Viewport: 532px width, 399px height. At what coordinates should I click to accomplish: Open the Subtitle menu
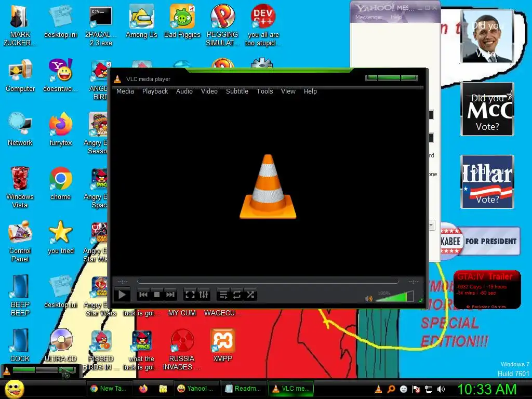[x=237, y=91]
